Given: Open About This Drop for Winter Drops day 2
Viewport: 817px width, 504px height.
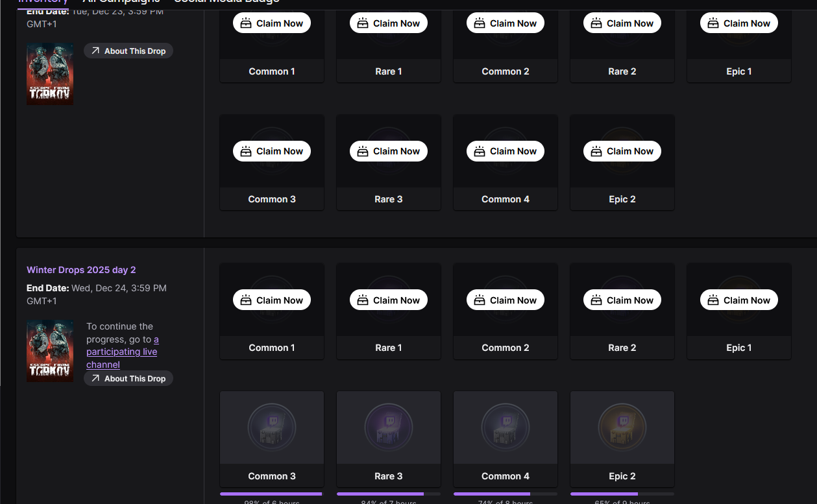Looking at the screenshot, I should (x=128, y=378).
